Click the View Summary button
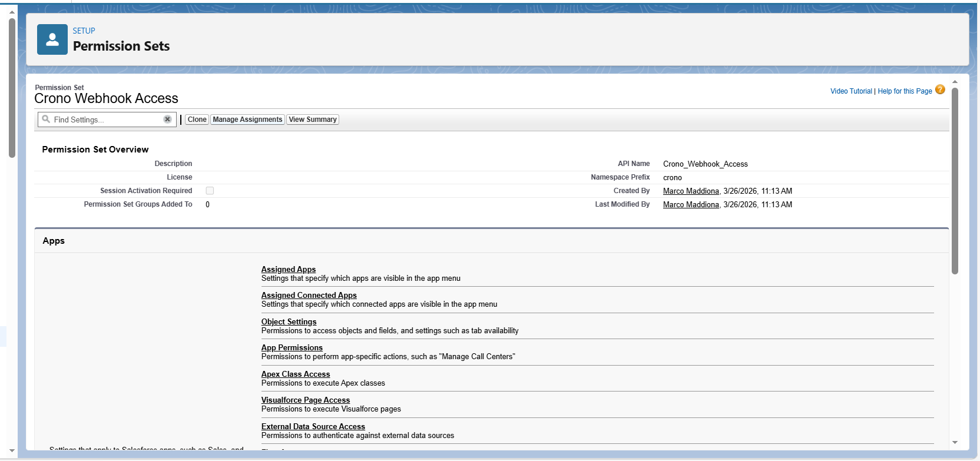This screenshot has width=980, height=461. coord(313,120)
